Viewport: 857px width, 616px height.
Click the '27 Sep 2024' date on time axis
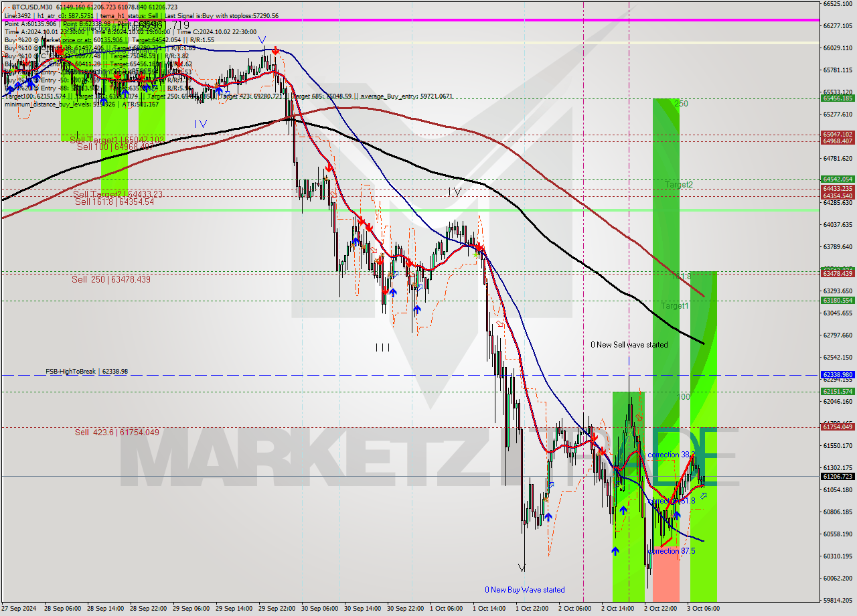tap(20, 609)
